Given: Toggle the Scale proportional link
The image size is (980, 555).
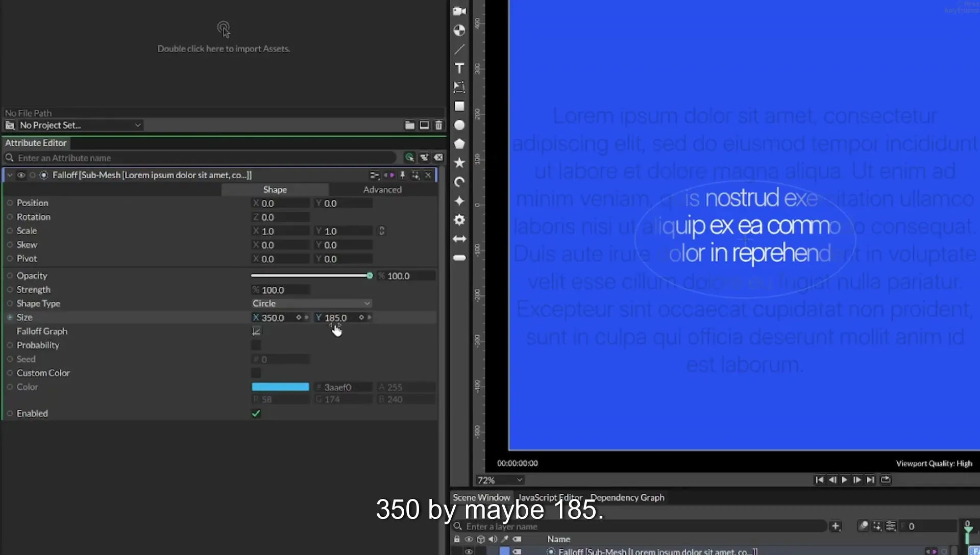Looking at the screenshot, I should [381, 231].
